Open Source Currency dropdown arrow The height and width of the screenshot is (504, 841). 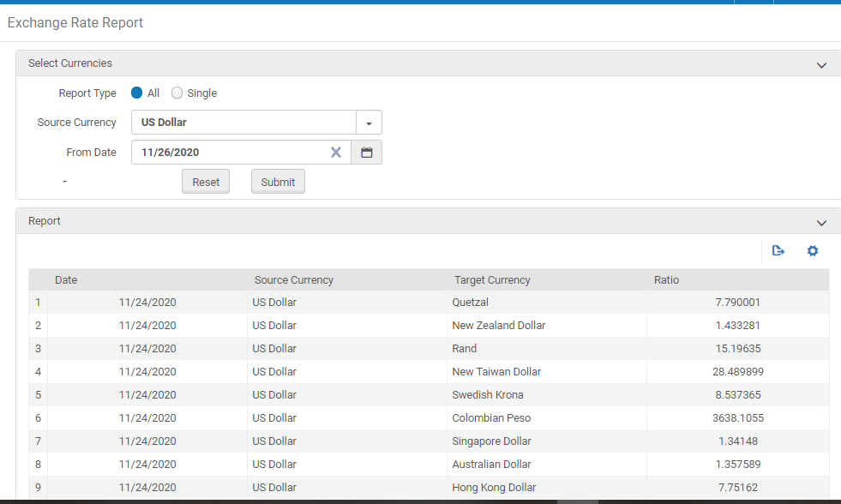pyautogui.click(x=369, y=123)
